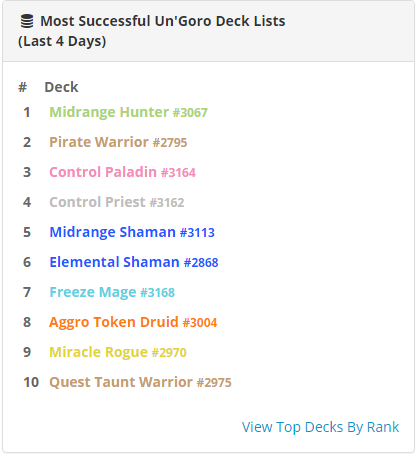This screenshot has height=454, width=419.
Task: Open Freeze Mage #3168 deck
Action: pos(112,292)
